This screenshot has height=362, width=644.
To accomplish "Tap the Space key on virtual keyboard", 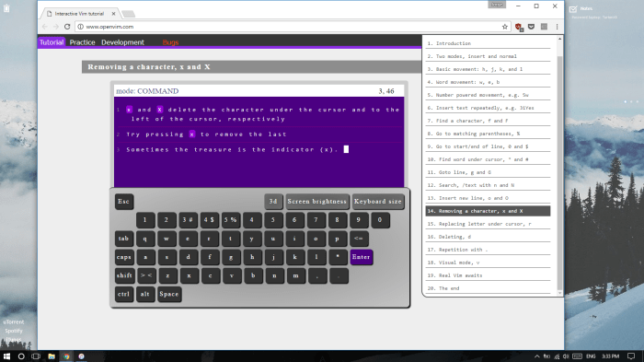I will [x=169, y=294].
